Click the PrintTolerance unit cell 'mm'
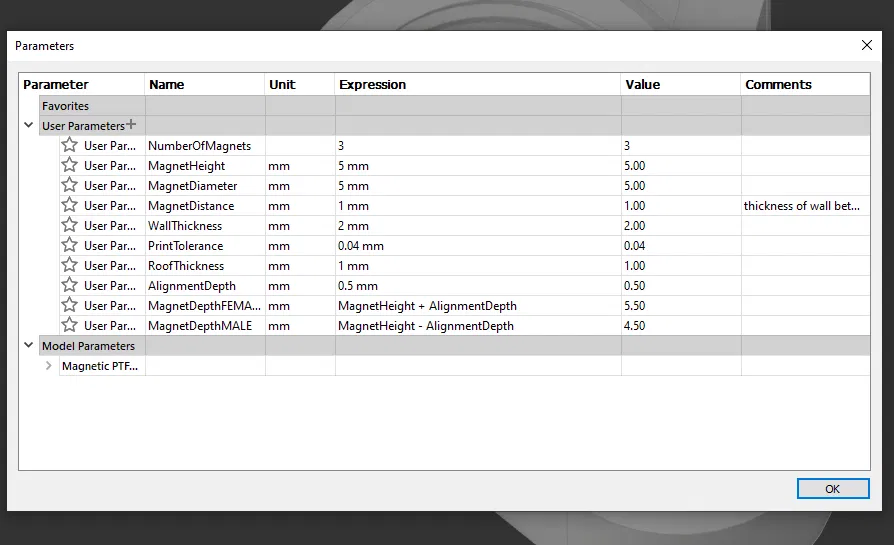The image size is (894, 545). (300, 246)
